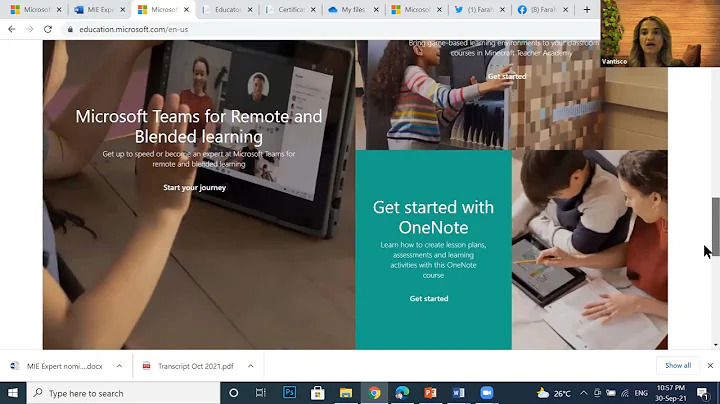
Task: Click the scrollbar down arrow
Action: [x=715, y=345]
